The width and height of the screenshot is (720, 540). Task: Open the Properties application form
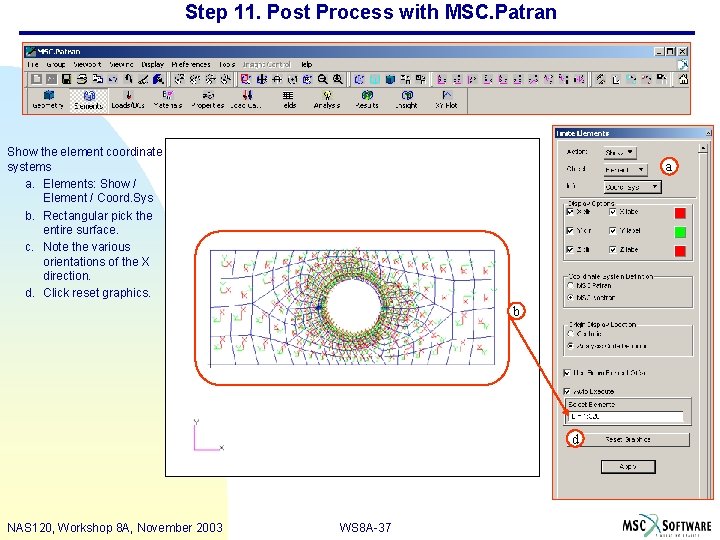point(208,100)
